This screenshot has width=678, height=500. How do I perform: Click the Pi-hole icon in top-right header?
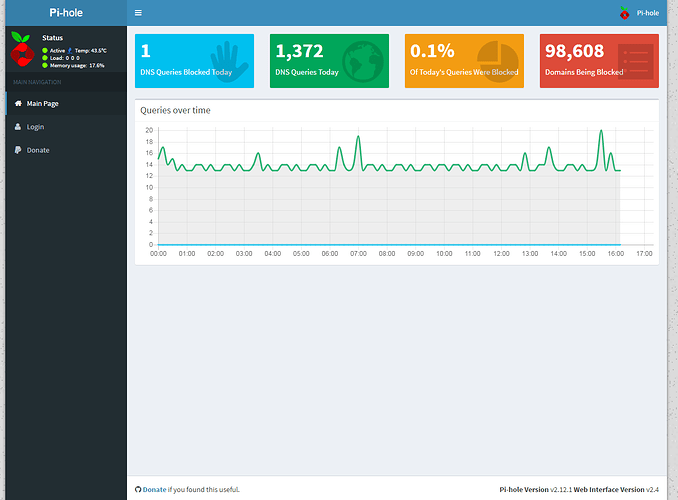coord(624,13)
